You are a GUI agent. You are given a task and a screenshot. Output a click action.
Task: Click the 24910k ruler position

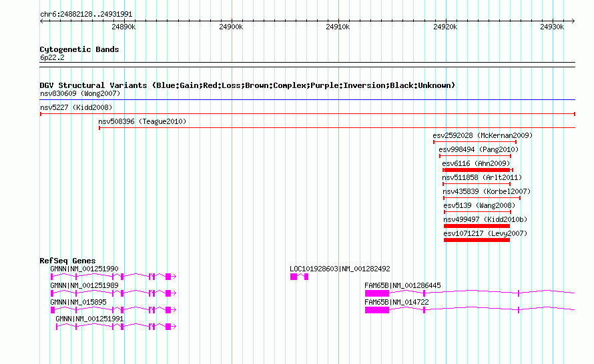tap(338, 27)
